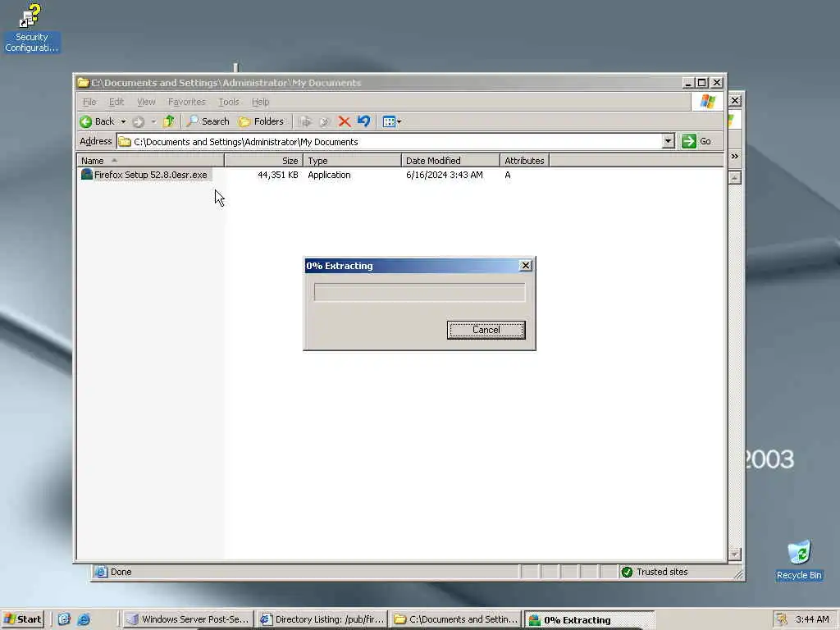Open the Search pane
The image size is (840, 630).
pyautogui.click(x=208, y=121)
